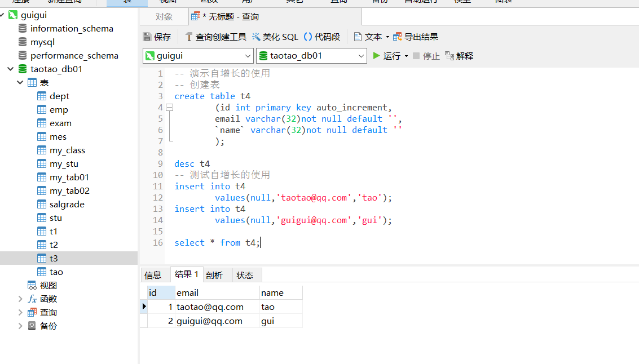Screen dimensions: 639x364
Task: Click the id cell with value 2
Action: (x=161, y=321)
